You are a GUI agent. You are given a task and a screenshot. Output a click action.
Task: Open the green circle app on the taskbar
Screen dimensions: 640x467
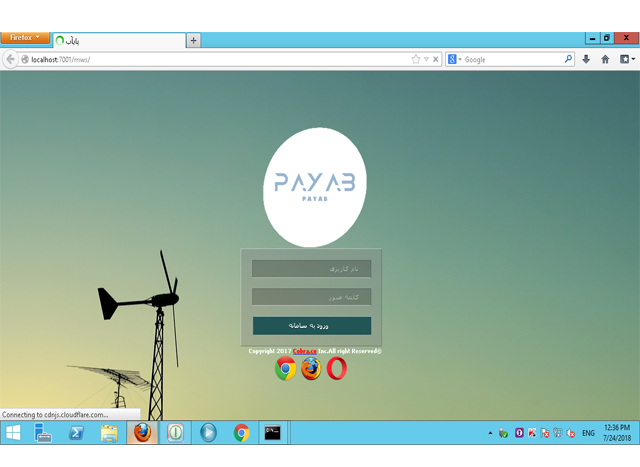tap(176, 433)
